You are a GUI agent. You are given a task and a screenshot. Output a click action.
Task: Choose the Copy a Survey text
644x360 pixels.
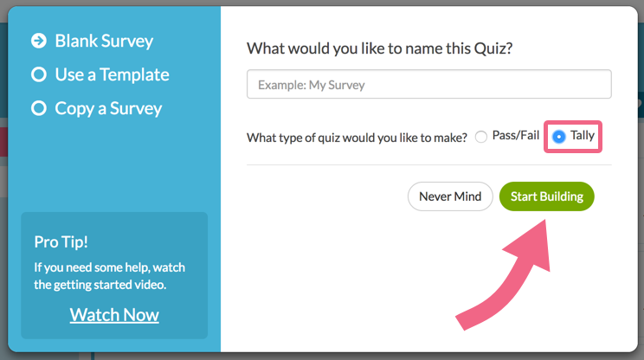pyautogui.click(x=108, y=109)
